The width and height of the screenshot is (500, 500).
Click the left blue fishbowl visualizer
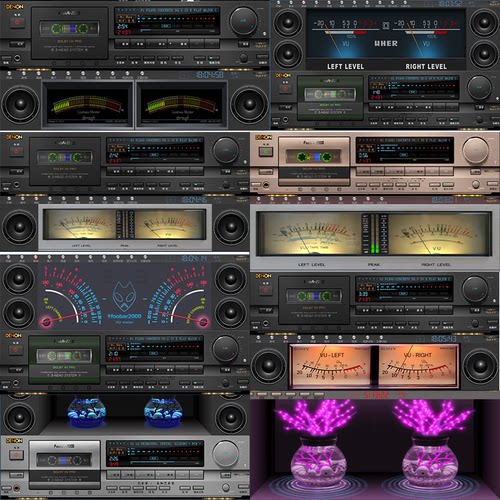pos(87,411)
